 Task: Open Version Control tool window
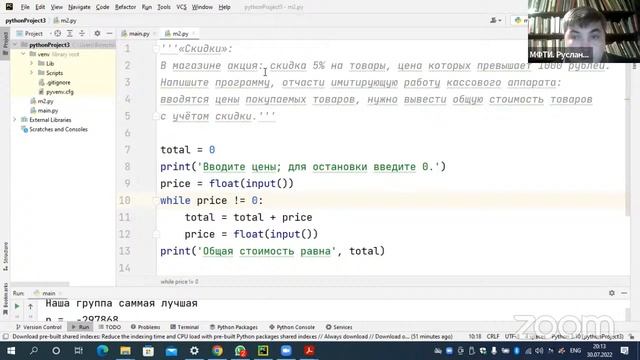(39, 327)
